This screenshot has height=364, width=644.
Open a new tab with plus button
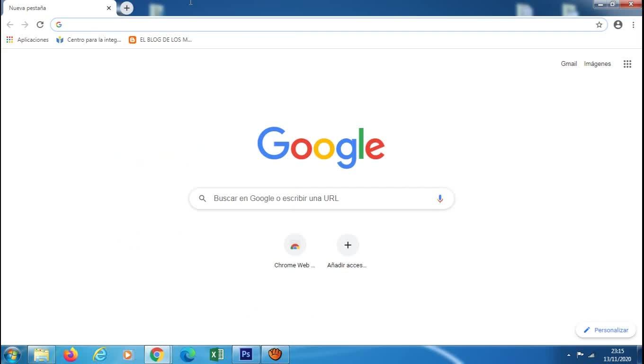point(127,8)
